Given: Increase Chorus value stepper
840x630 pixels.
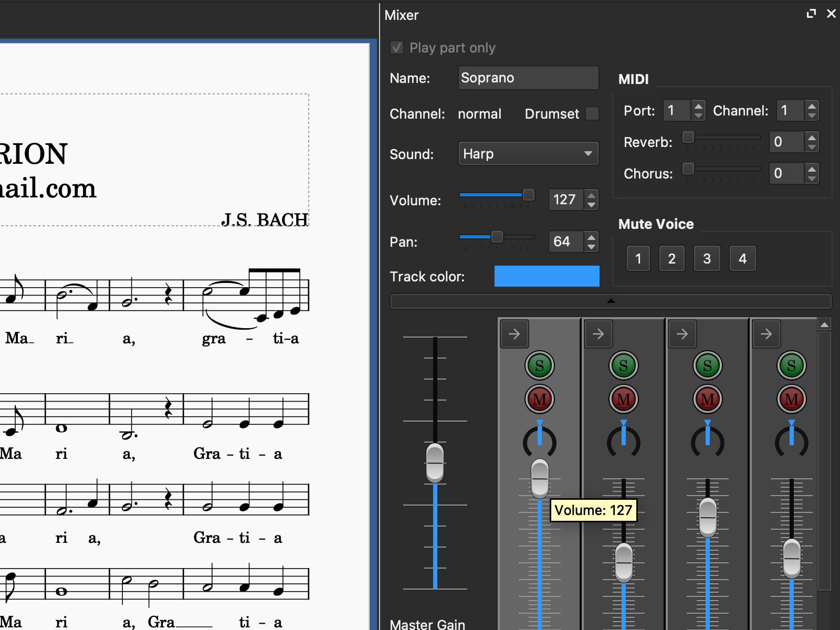Looking at the screenshot, I should 812,169.
